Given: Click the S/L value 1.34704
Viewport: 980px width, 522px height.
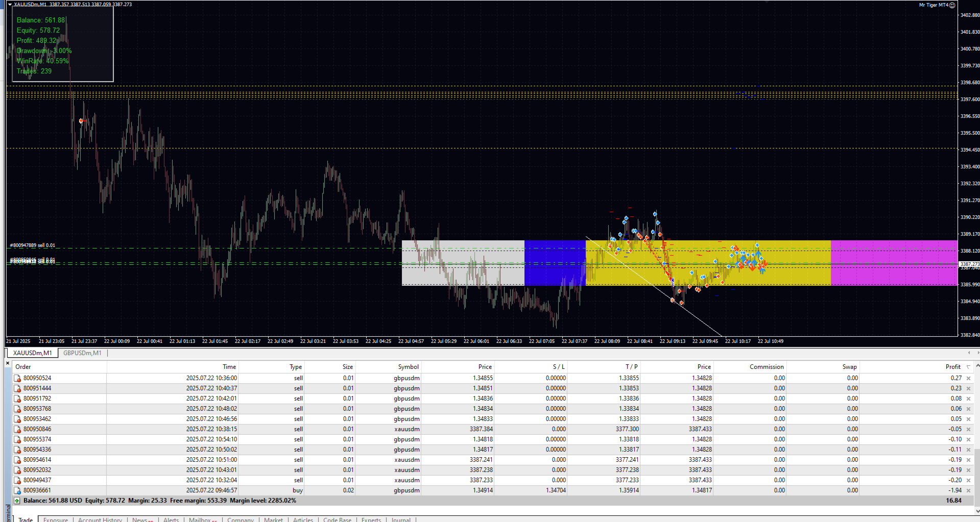Looking at the screenshot, I should 556,490.
